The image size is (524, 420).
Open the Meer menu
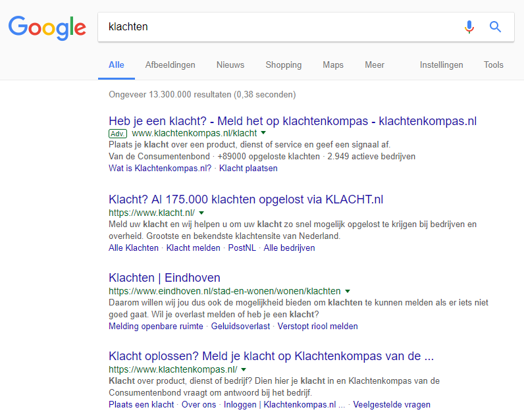tap(375, 65)
